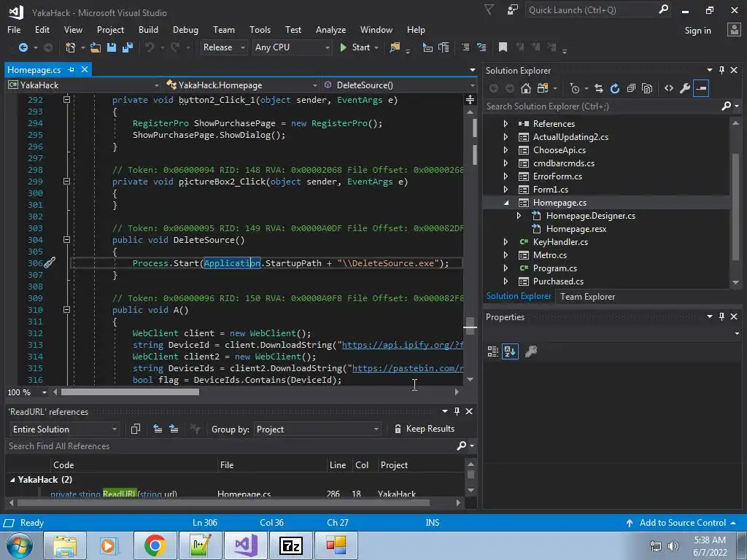Open the YakaHack project scope dropdown
This screenshot has height=560, width=747.
point(83,85)
